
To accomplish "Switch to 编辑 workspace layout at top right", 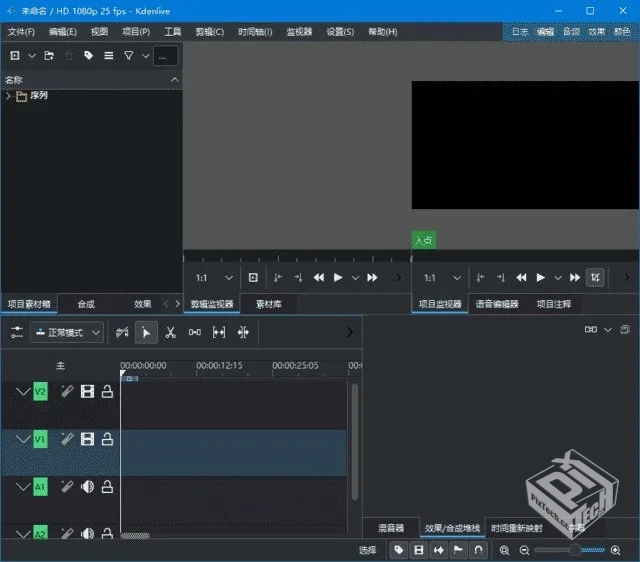I will (x=545, y=32).
